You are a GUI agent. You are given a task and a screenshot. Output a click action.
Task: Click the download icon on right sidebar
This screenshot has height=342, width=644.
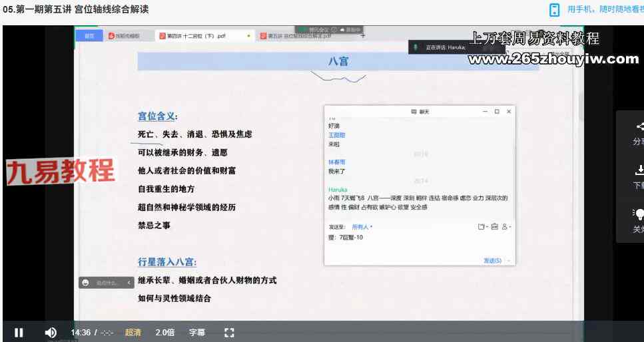(x=639, y=170)
